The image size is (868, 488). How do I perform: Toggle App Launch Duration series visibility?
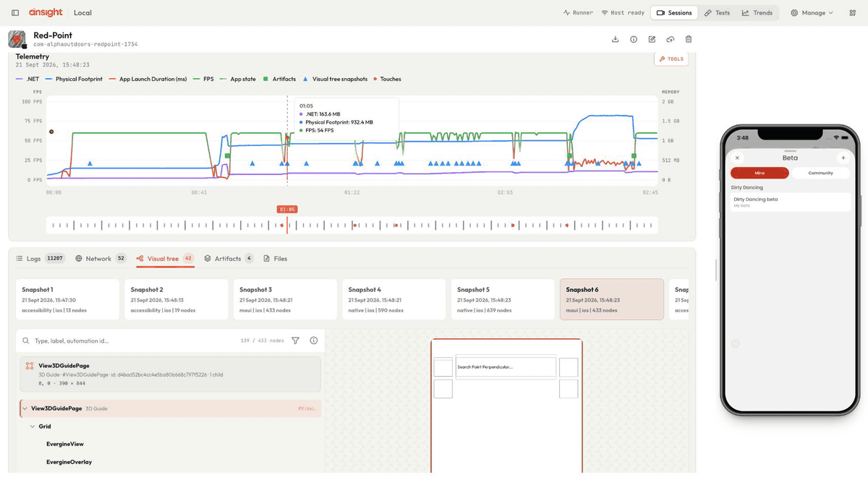(x=148, y=79)
